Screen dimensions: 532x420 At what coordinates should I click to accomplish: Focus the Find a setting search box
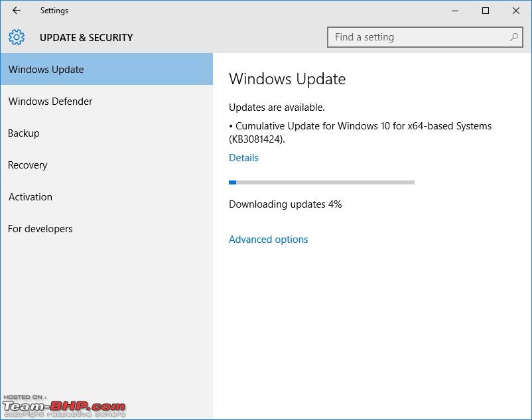click(x=425, y=37)
